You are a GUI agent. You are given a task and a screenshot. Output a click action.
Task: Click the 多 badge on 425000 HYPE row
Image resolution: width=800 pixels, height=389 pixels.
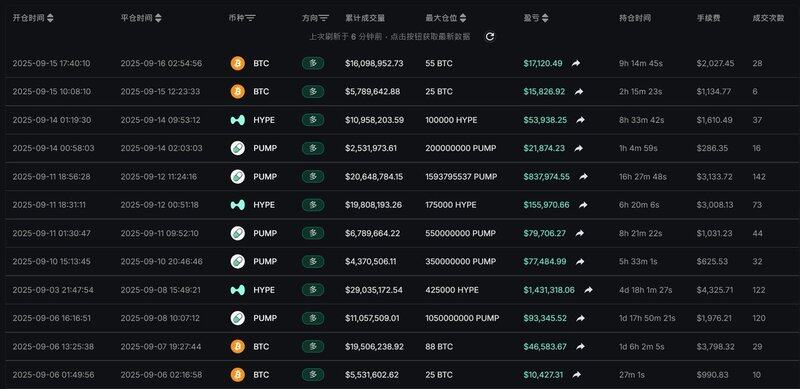click(313, 290)
